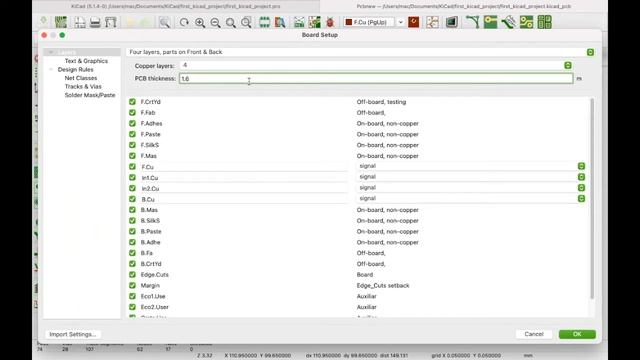Click the Cancel button

[x=534, y=334]
